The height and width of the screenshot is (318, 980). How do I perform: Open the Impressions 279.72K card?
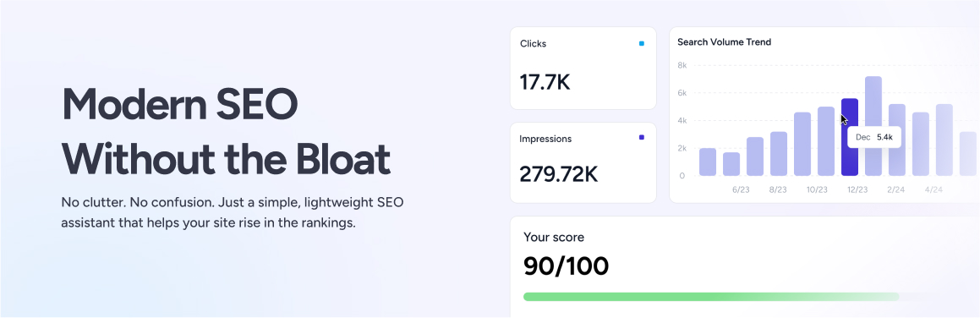[583, 162]
